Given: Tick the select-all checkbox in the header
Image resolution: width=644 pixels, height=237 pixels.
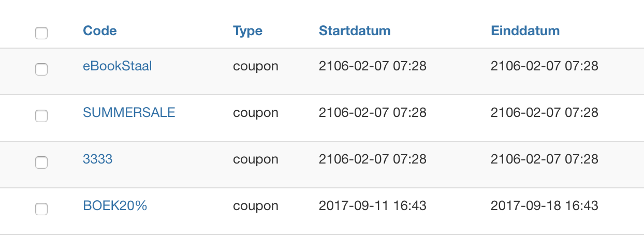Looking at the screenshot, I should coord(41,33).
